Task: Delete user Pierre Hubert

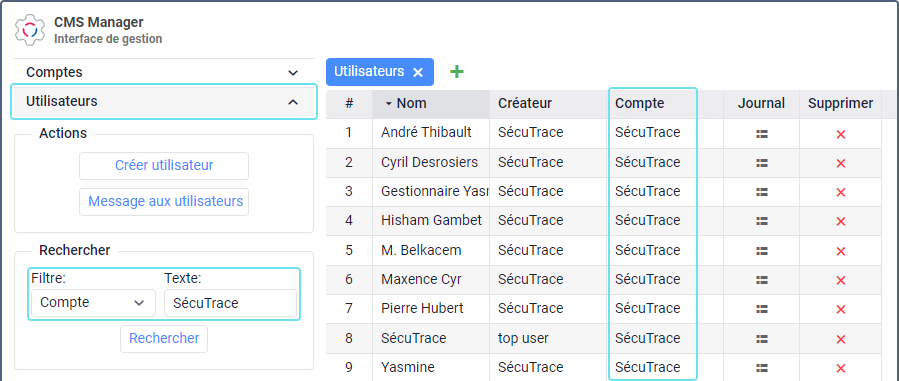Action: point(841,309)
